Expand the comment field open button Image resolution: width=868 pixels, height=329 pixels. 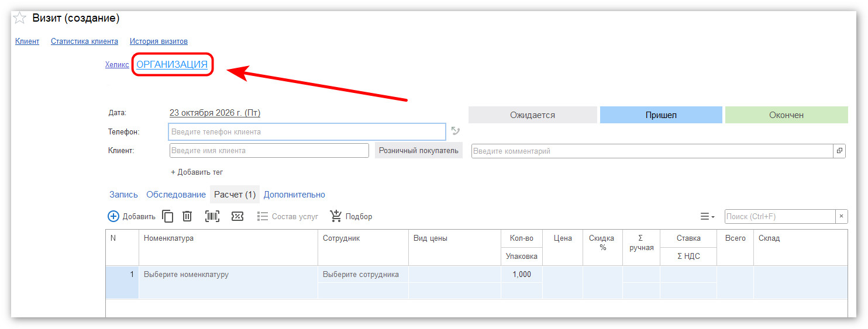click(840, 151)
